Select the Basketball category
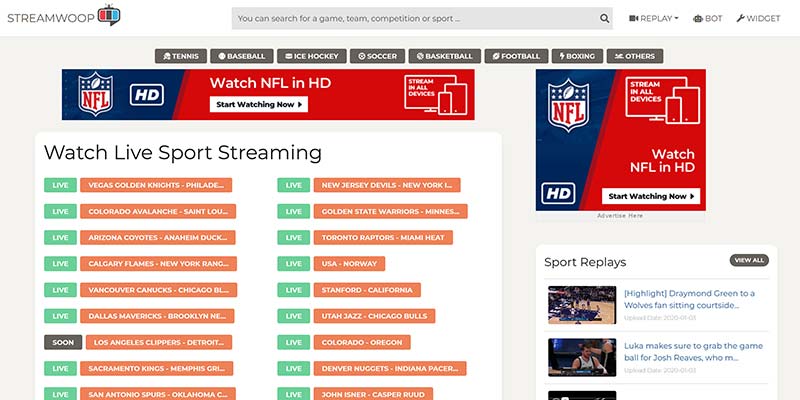 (x=444, y=56)
